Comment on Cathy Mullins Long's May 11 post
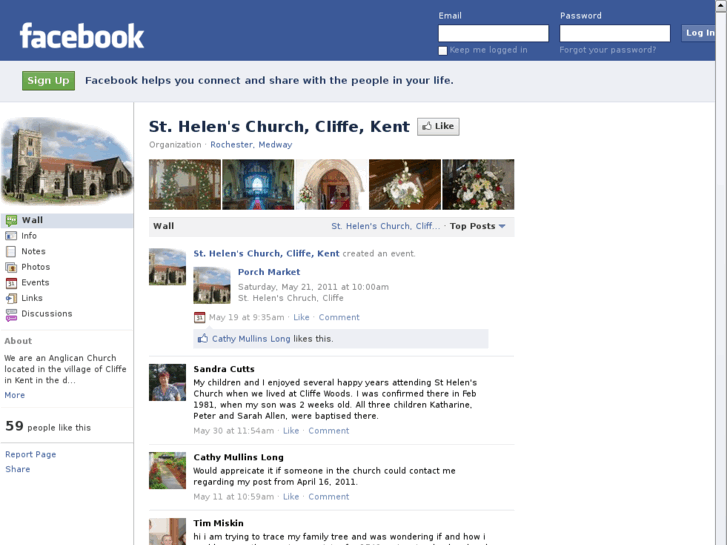The image size is (727, 545). pos(329,497)
